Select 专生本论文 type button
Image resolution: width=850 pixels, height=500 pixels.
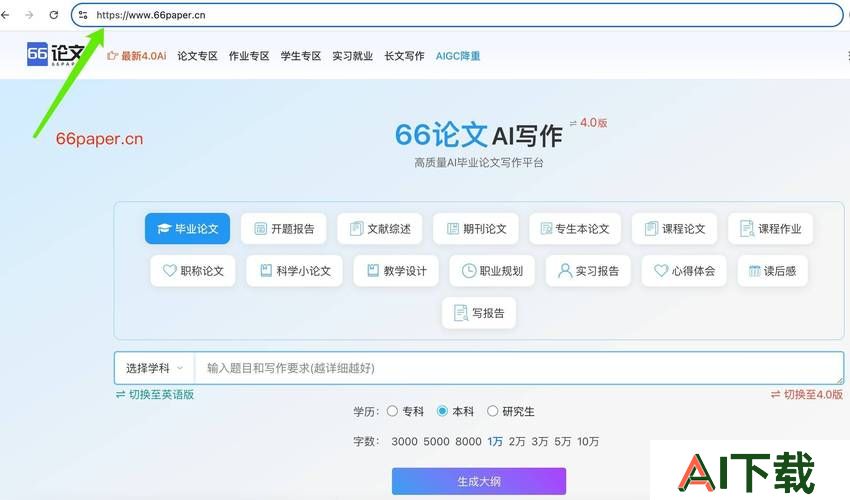click(x=575, y=229)
